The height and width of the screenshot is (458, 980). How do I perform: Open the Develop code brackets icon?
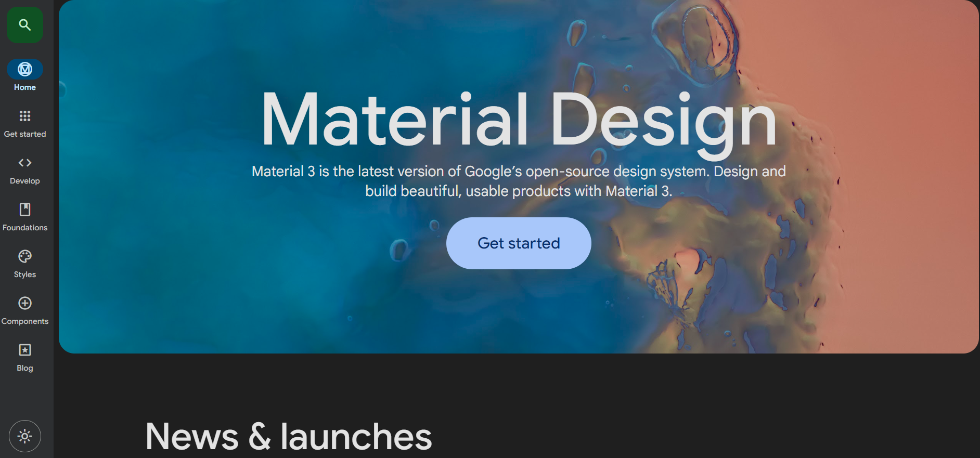pyautogui.click(x=25, y=163)
